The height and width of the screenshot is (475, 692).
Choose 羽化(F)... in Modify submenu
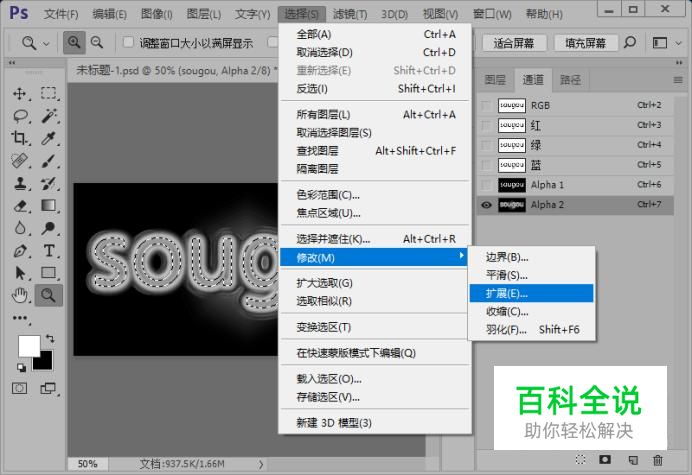click(x=531, y=329)
